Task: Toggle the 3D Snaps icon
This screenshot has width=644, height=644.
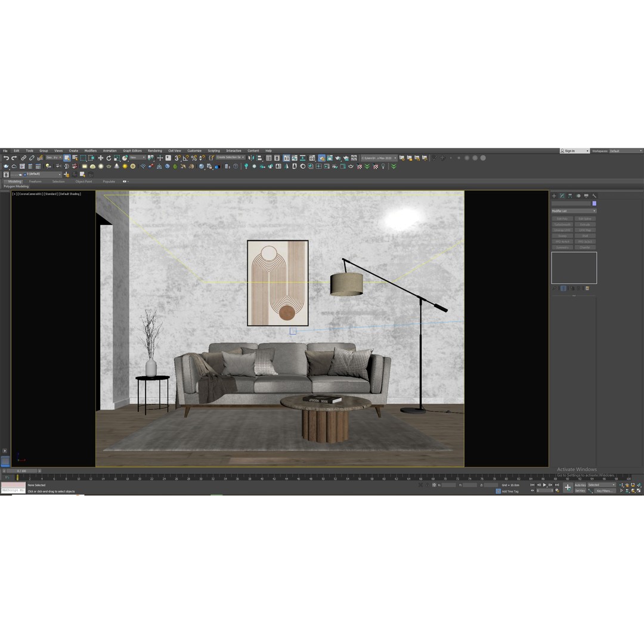Action: [178, 157]
